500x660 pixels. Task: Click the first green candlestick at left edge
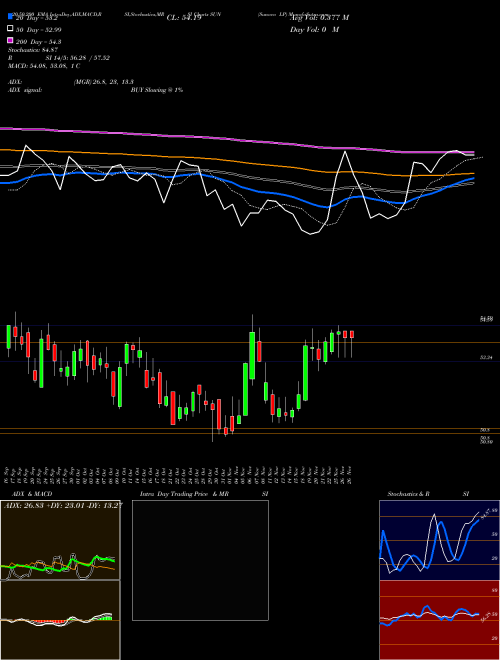[8, 337]
